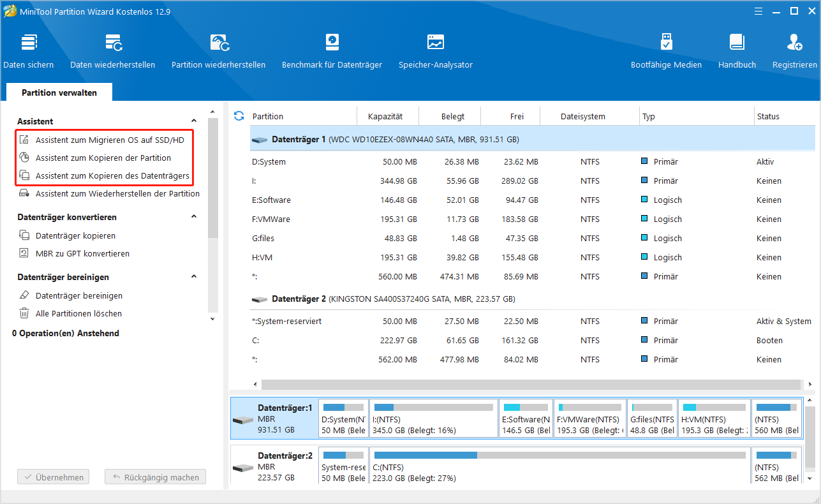Collapse Datenträger bereinigen section
Image resolution: width=821 pixels, height=504 pixels.
pos(194,276)
